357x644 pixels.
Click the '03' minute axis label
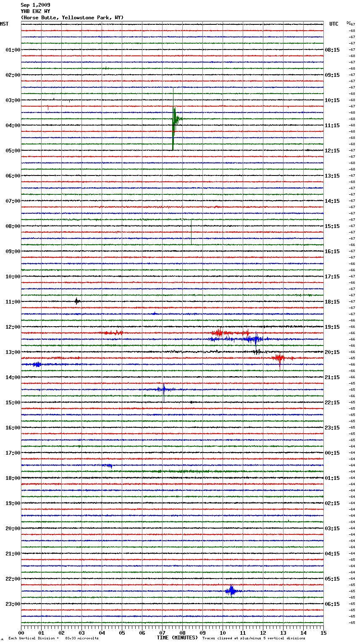pyautogui.click(x=81, y=633)
